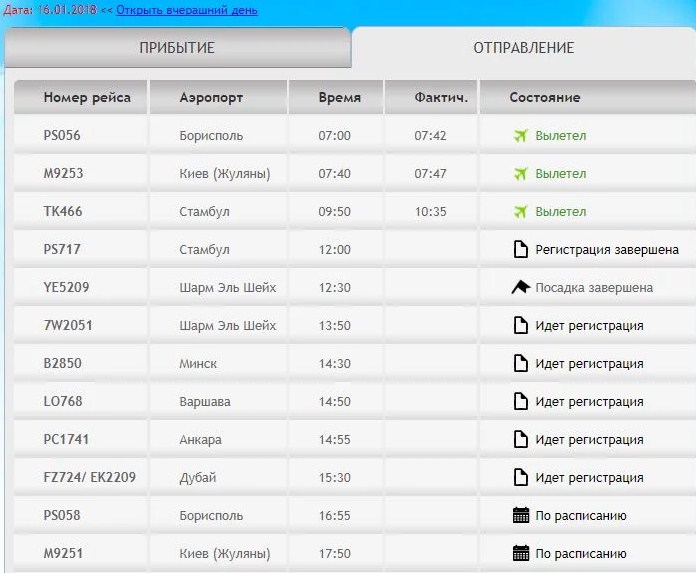Click the Аэропорт column header
The height and width of the screenshot is (573, 696).
click(211, 98)
